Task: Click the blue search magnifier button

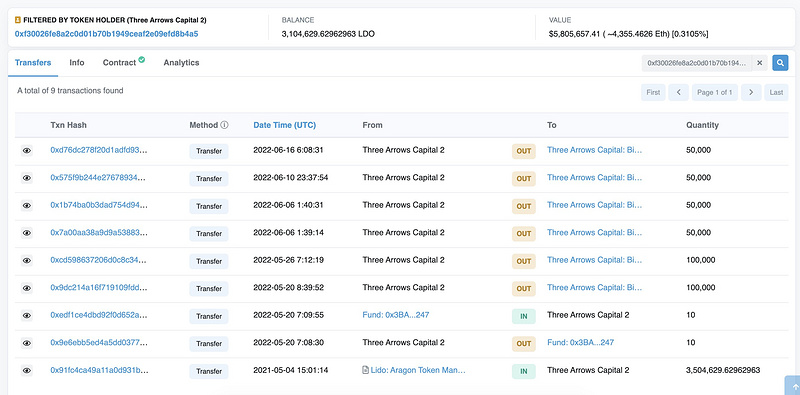Action: [780, 63]
